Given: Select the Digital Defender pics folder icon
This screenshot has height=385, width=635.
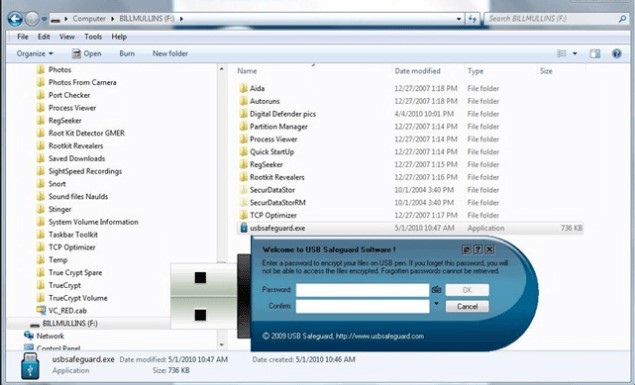Looking at the screenshot, I should [x=243, y=114].
